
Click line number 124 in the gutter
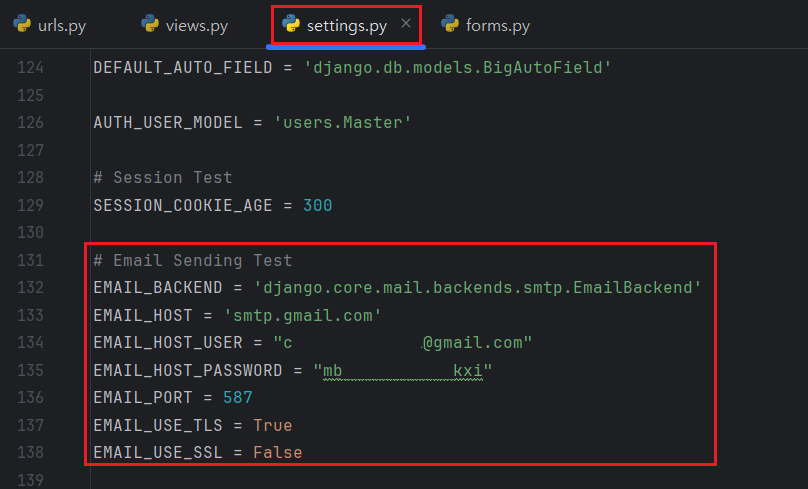pos(31,68)
